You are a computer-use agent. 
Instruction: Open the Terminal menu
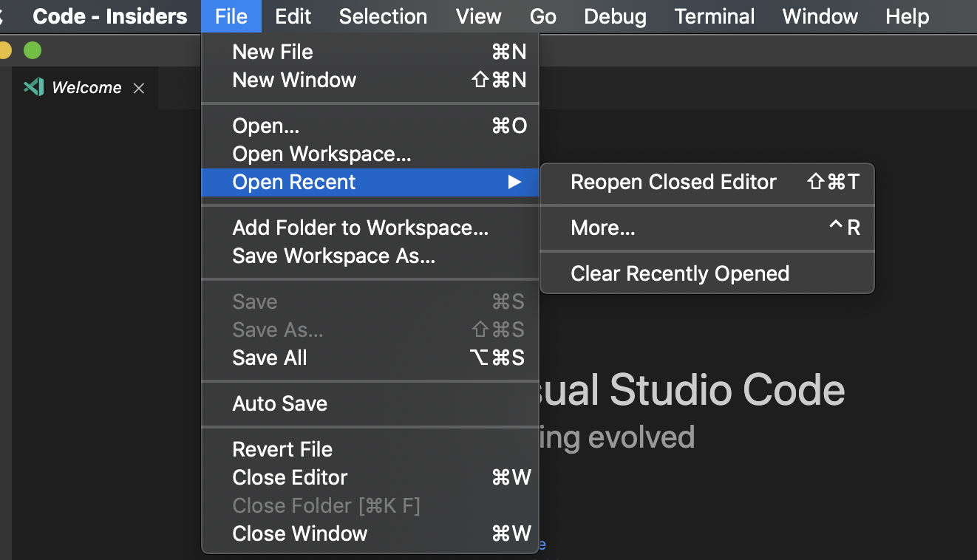point(713,16)
